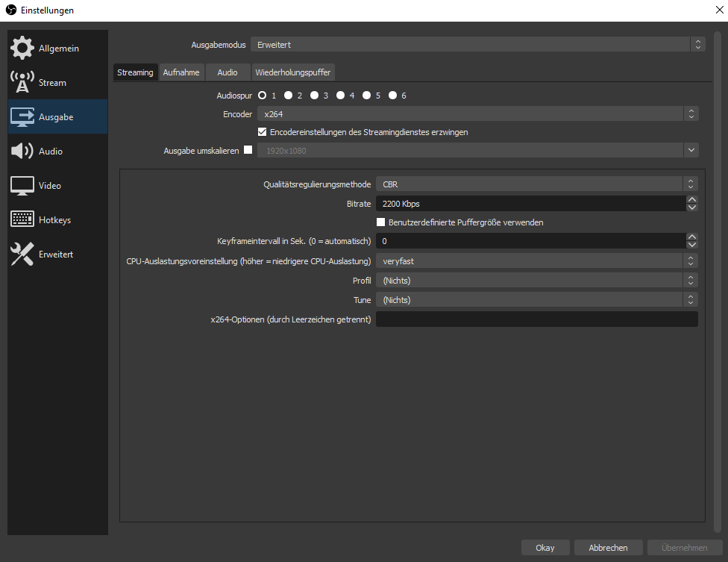Open the Allgemein gear icon section
The height and width of the screenshot is (562, 728).
point(22,49)
